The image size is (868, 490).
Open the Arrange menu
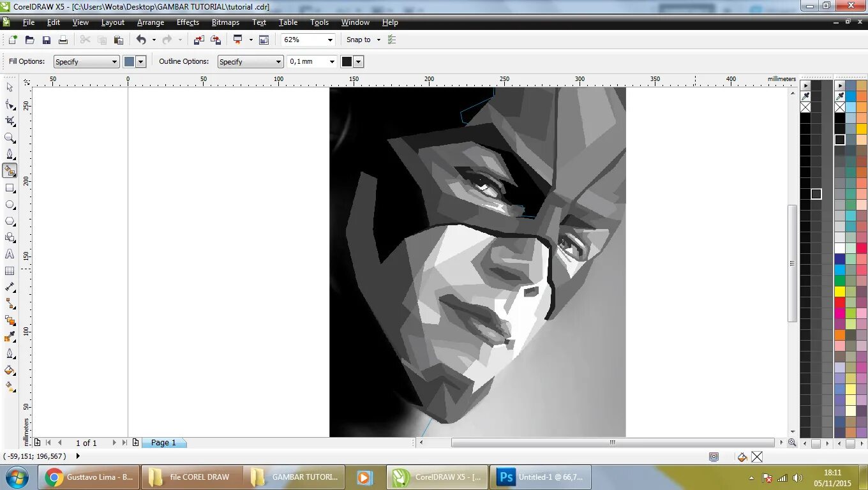click(151, 22)
